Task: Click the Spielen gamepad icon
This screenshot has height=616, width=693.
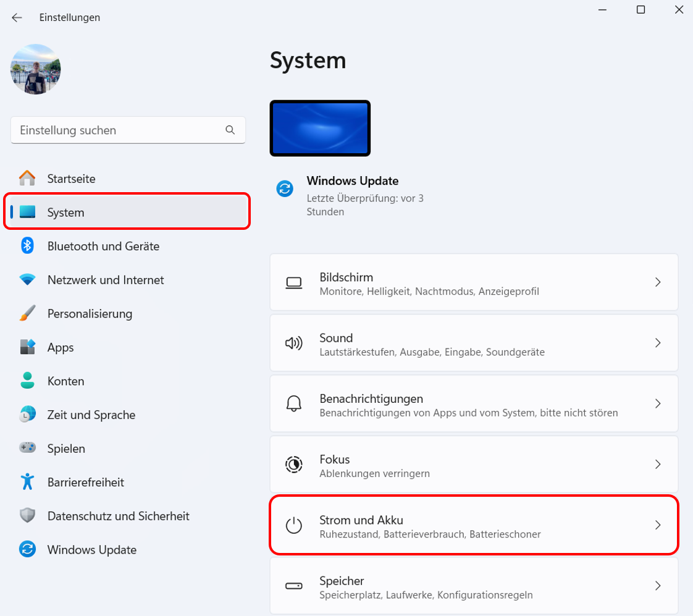Action: (x=27, y=449)
